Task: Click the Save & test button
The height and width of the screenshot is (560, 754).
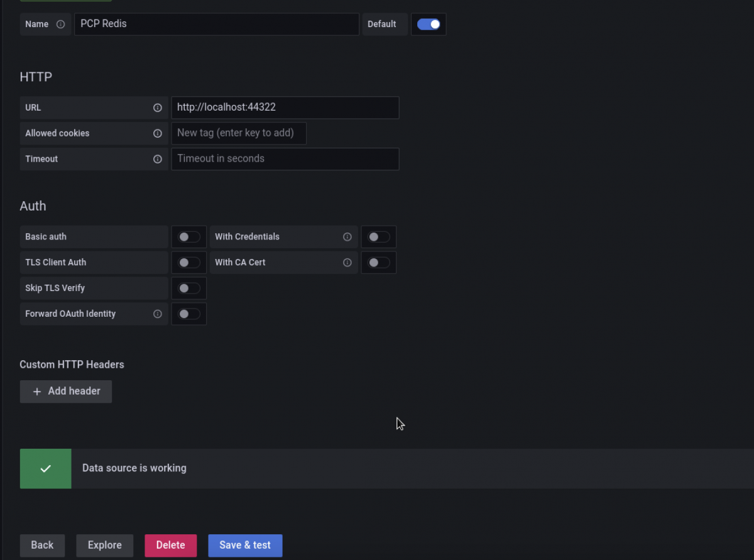Action: click(x=245, y=545)
